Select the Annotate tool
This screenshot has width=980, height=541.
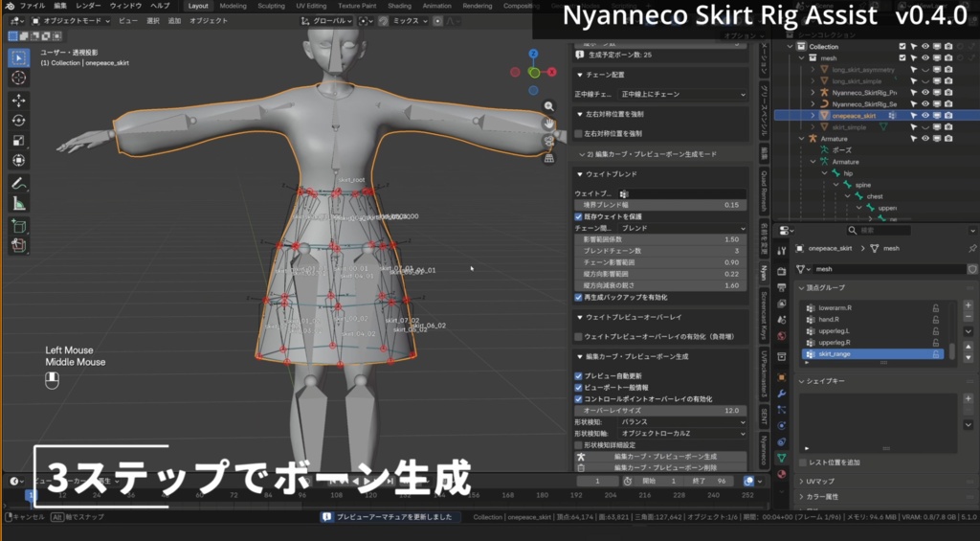[x=18, y=184]
